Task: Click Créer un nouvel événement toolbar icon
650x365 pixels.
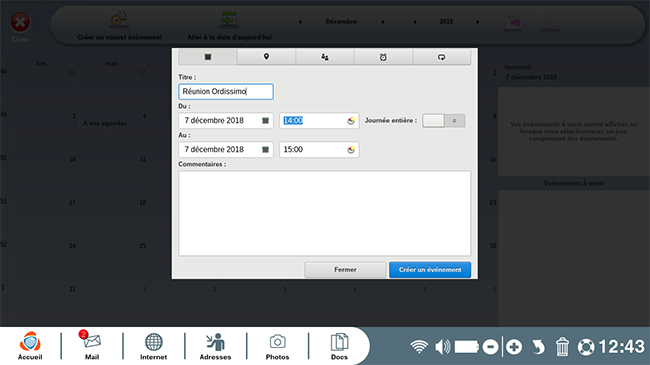Action: (119, 19)
